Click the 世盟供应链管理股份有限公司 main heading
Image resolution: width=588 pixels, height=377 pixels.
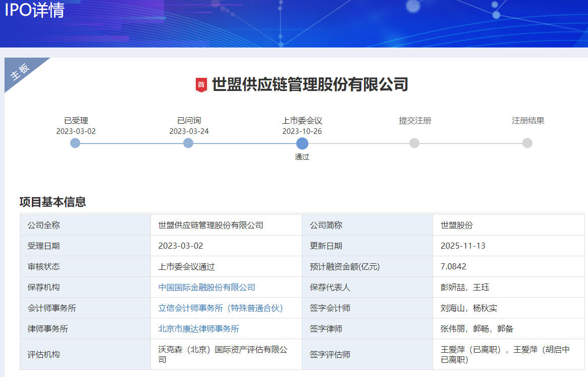tap(309, 84)
